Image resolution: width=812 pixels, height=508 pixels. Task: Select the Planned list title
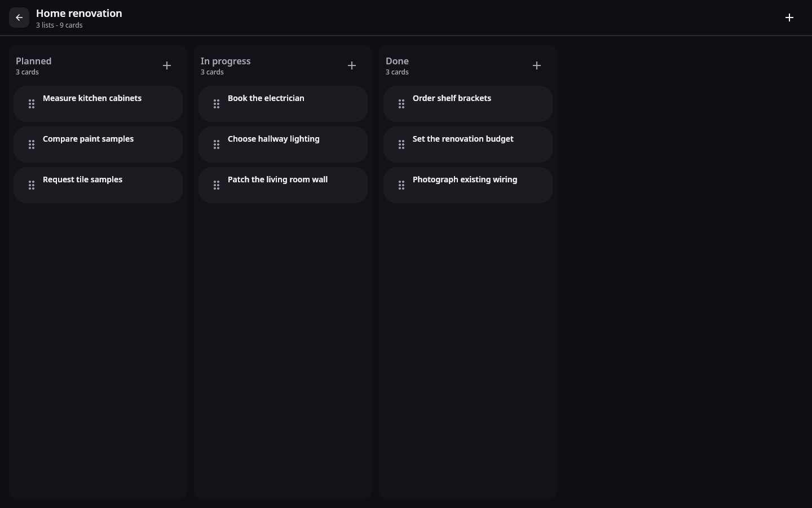pyautogui.click(x=34, y=61)
